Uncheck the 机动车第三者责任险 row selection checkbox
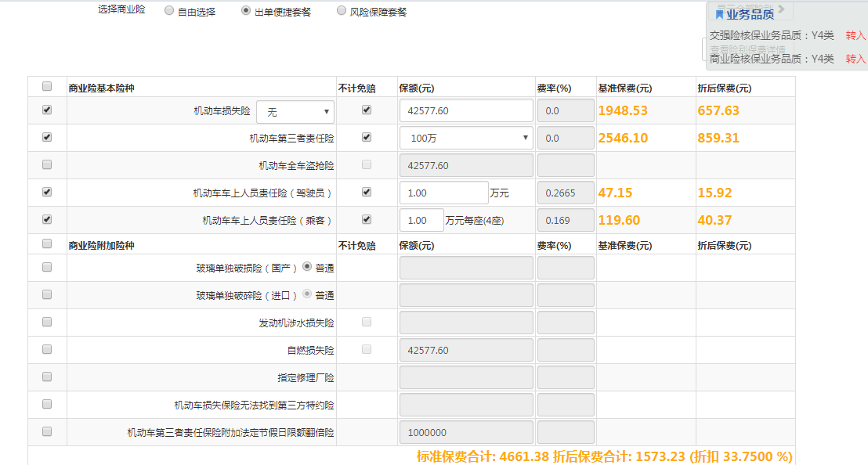868x465 pixels. [47, 138]
